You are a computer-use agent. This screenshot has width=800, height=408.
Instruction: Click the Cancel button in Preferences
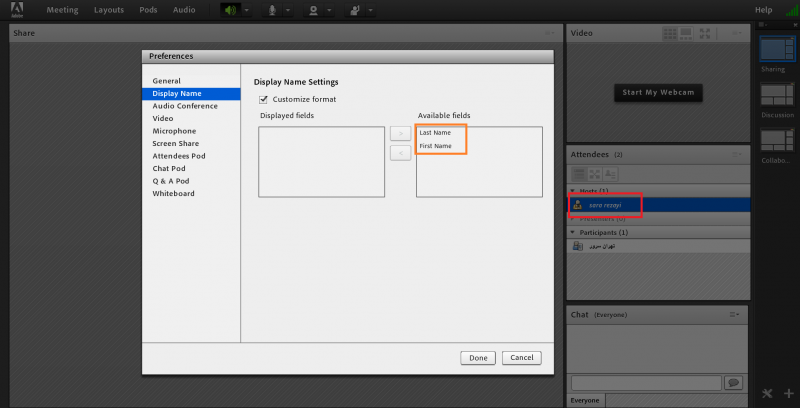click(x=521, y=357)
